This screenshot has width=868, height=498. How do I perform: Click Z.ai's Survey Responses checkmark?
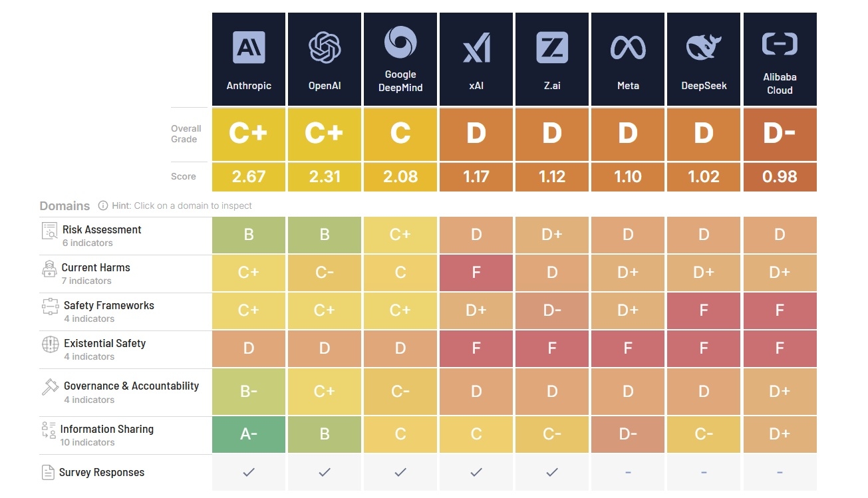tap(551, 473)
